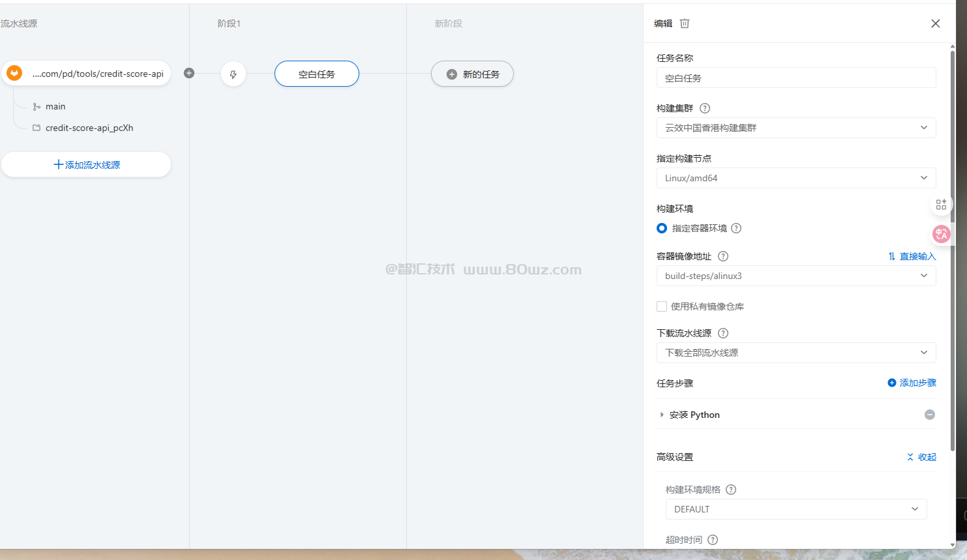Click the plus circle before 阶段1
The width and height of the screenshot is (967, 560).
point(189,73)
